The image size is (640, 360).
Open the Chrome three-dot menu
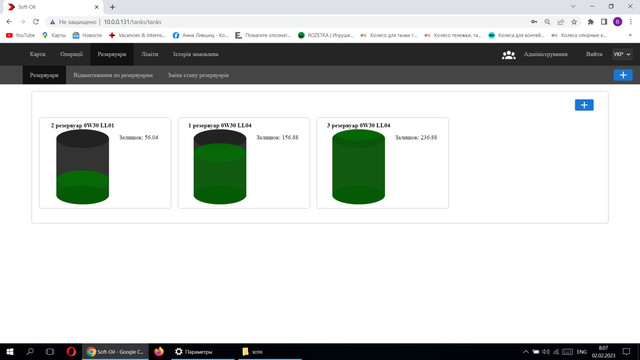[x=631, y=22]
